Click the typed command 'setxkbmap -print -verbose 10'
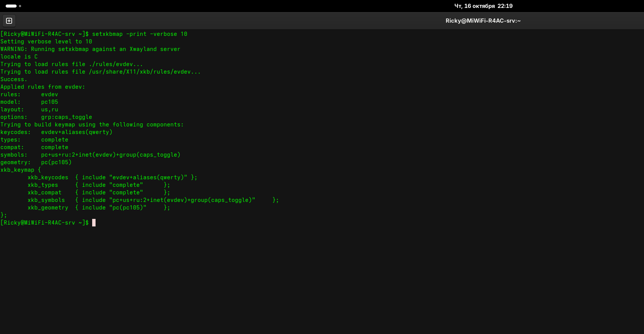Image resolution: width=644 pixels, height=334 pixels. click(x=140, y=34)
